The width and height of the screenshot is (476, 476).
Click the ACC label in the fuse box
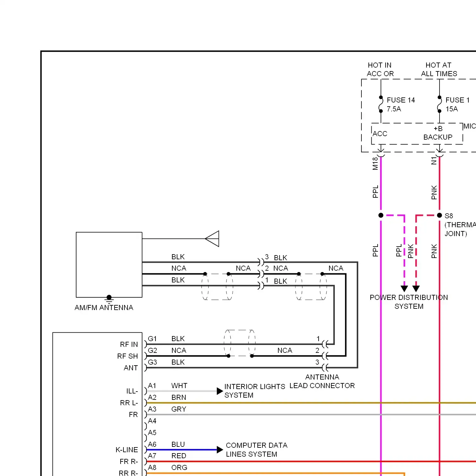click(380, 134)
